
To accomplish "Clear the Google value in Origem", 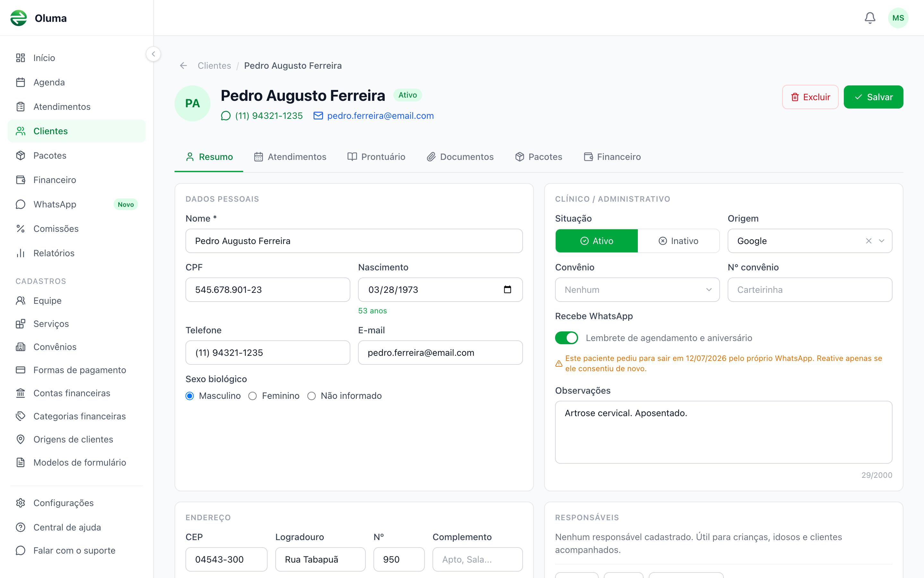I will pos(868,241).
